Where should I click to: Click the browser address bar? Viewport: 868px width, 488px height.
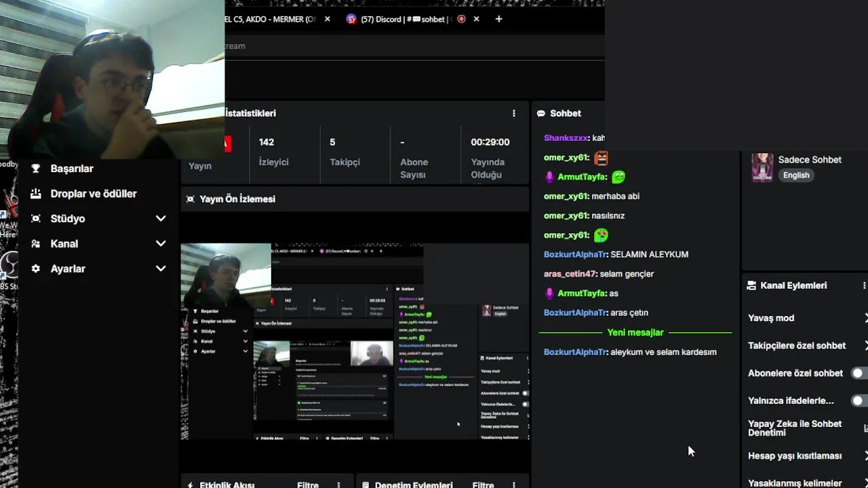(414, 45)
